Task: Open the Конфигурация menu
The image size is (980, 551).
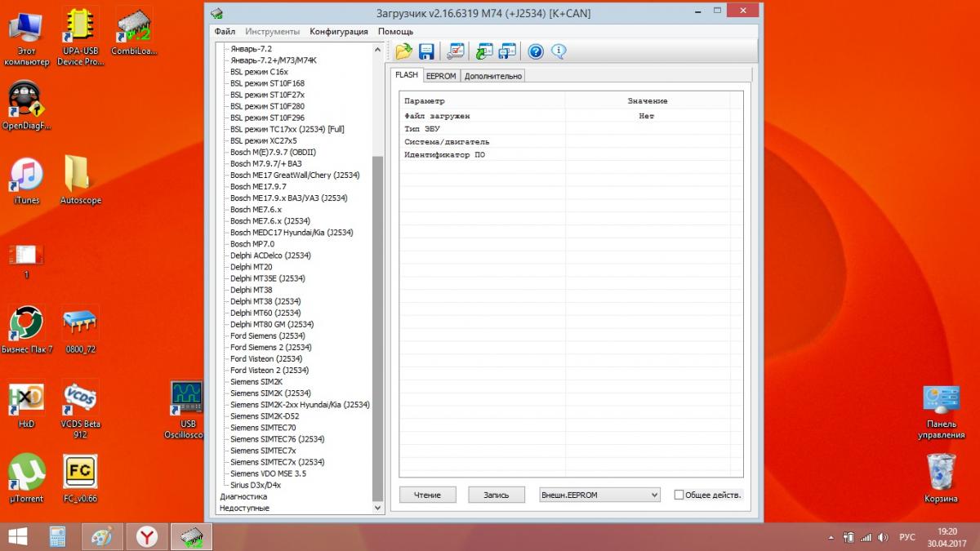Action: click(338, 31)
